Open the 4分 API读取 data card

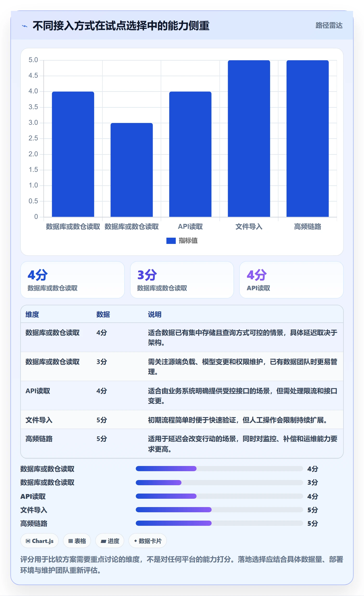coord(291,280)
